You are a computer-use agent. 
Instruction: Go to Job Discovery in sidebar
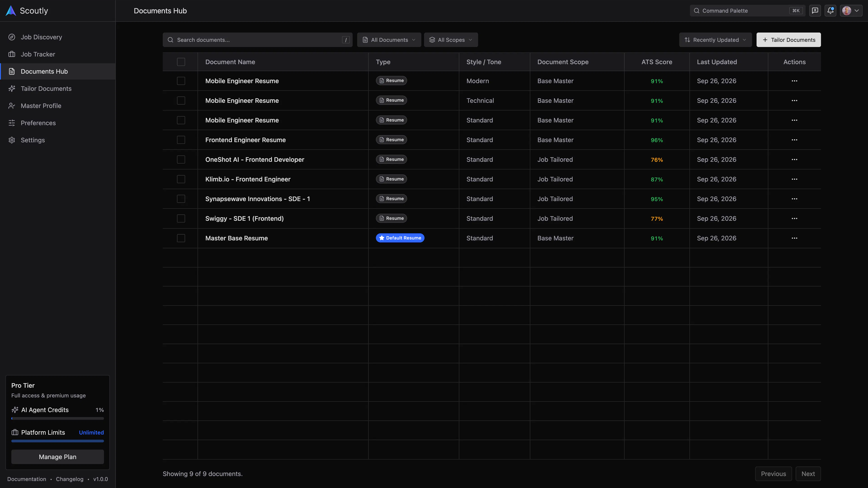tap(58, 37)
